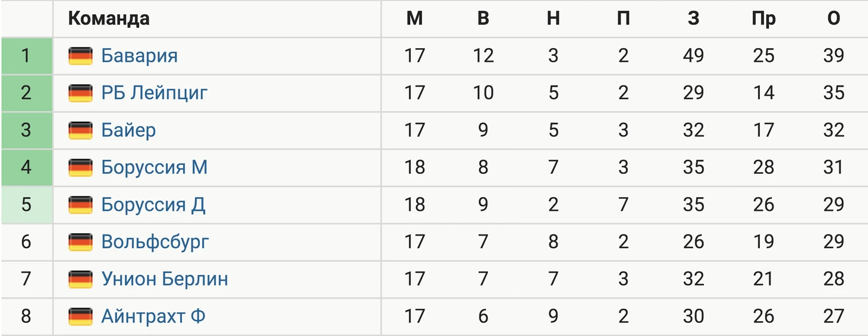Click the flag icon next to Вольфсбург
The image size is (868, 336).
80,242
